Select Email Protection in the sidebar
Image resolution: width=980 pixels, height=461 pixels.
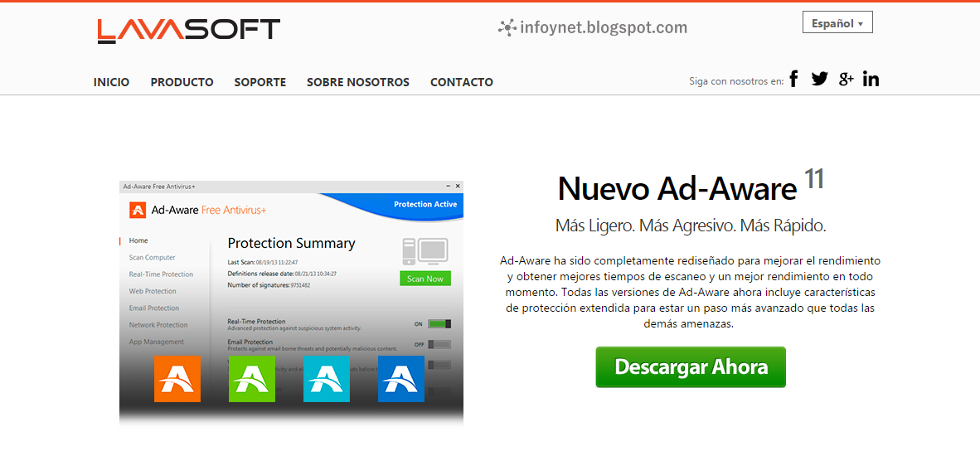pyautogui.click(x=153, y=308)
